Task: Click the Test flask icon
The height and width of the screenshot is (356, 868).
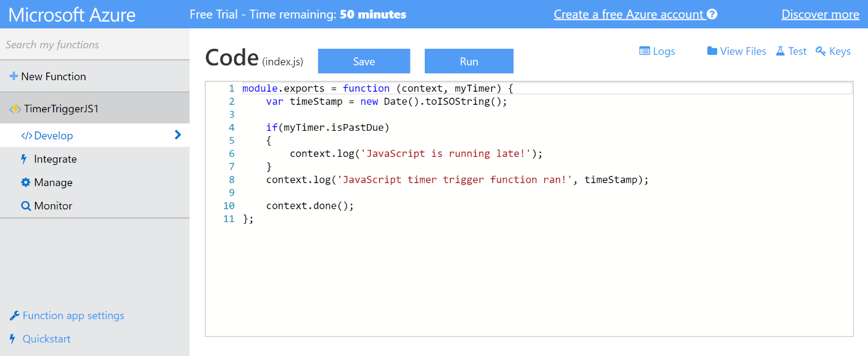Action: 780,51
